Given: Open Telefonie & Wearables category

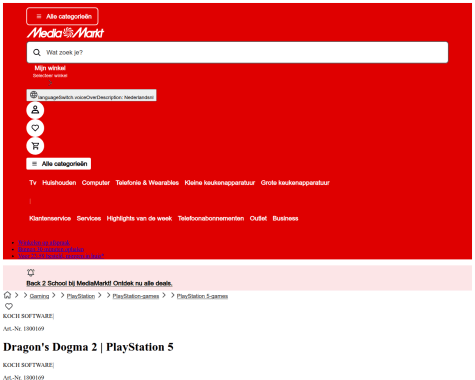Looking at the screenshot, I should pos(147,183).
